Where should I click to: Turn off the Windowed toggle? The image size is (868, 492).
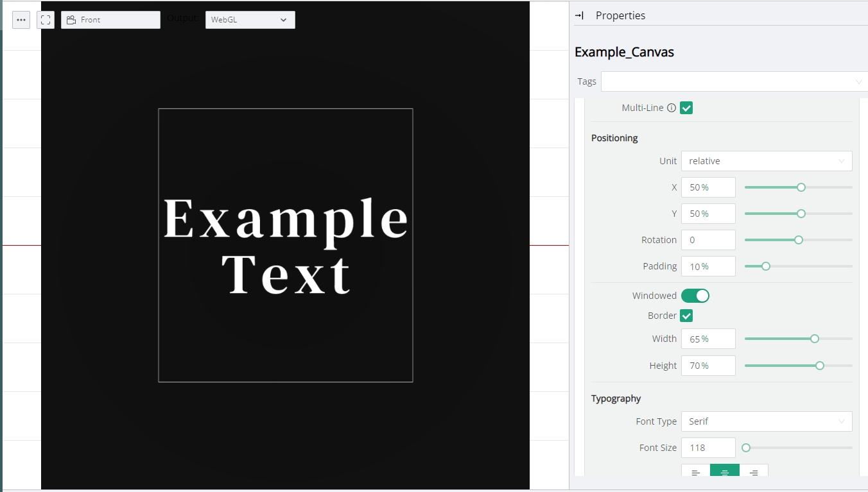point(695,296)
